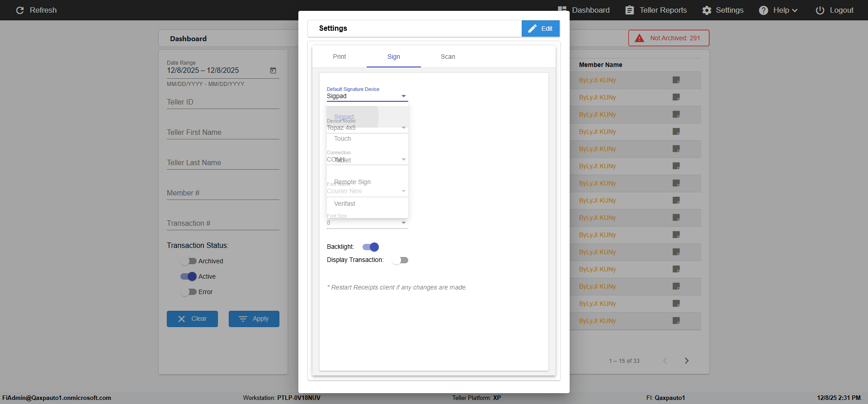This screenshot has width=868, height=404.
Task: Open the note icon in the last member row
Action: 676,321
